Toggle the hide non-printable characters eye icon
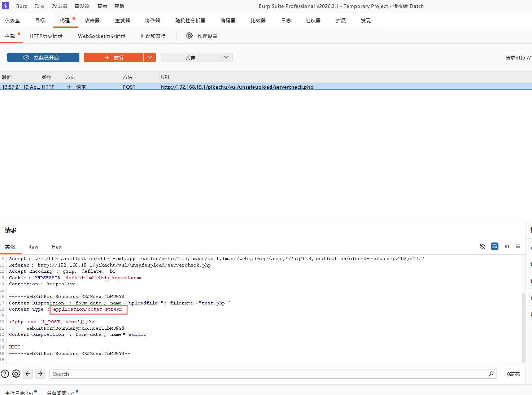 click(482, 246)
